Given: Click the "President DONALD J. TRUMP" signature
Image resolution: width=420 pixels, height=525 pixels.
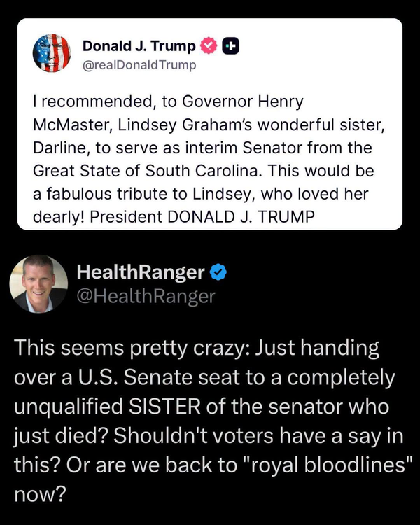Looking at the screenshot, I should [202, 217].
